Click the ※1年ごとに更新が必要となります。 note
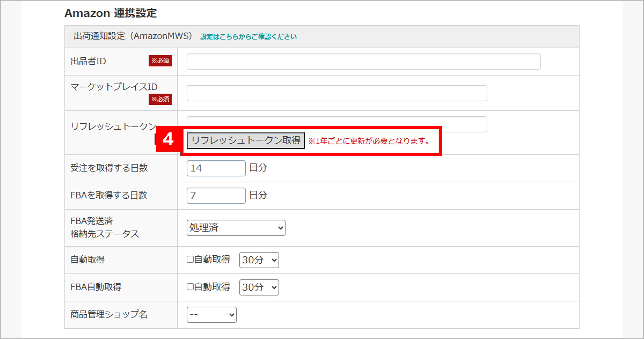 tap(369, 141)
